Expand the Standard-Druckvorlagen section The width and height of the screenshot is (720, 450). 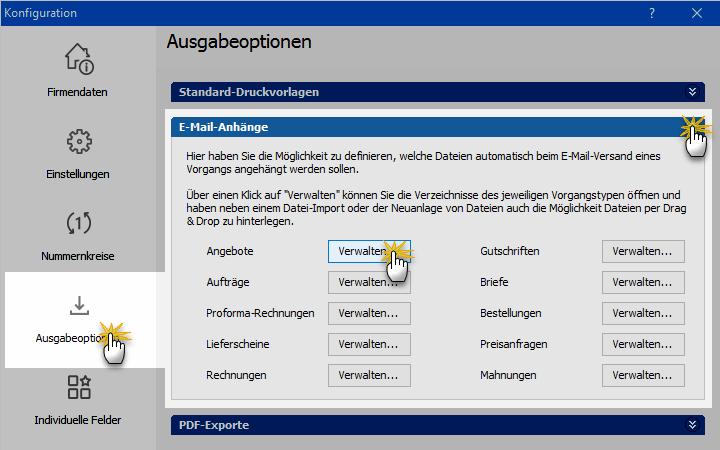point(691,92)
